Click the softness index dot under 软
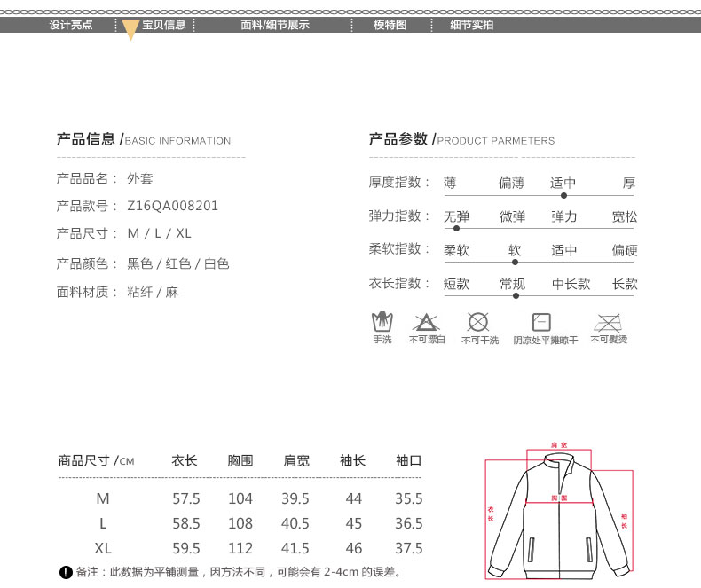The height and width of the screenshot is (588, 701). (x=515, y=262)
